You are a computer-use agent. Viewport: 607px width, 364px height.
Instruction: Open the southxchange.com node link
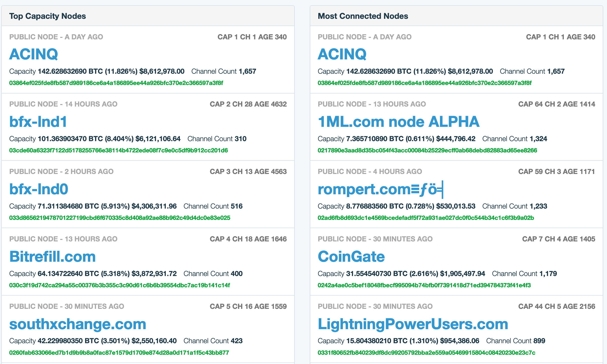pos(78,324)
